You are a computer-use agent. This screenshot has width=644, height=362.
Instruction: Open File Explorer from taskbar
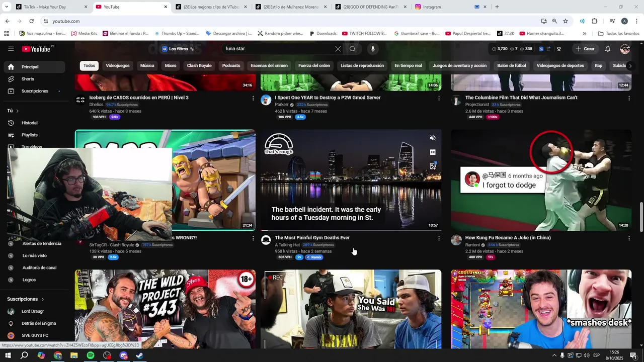[74, 355]
